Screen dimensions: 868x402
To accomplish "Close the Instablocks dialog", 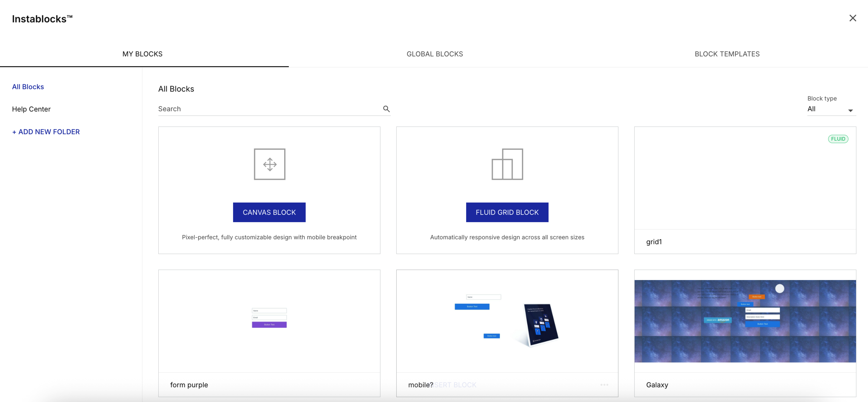I will tap(853, 18).
